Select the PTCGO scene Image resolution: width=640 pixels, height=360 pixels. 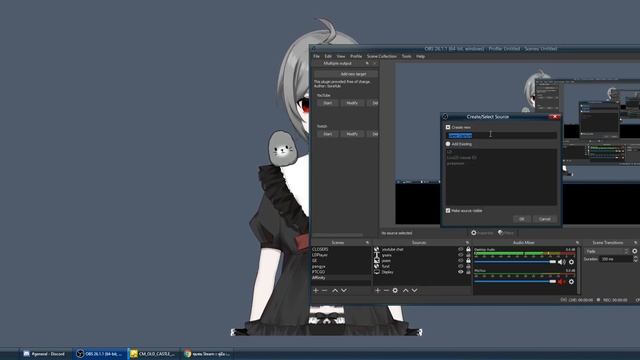341,272
